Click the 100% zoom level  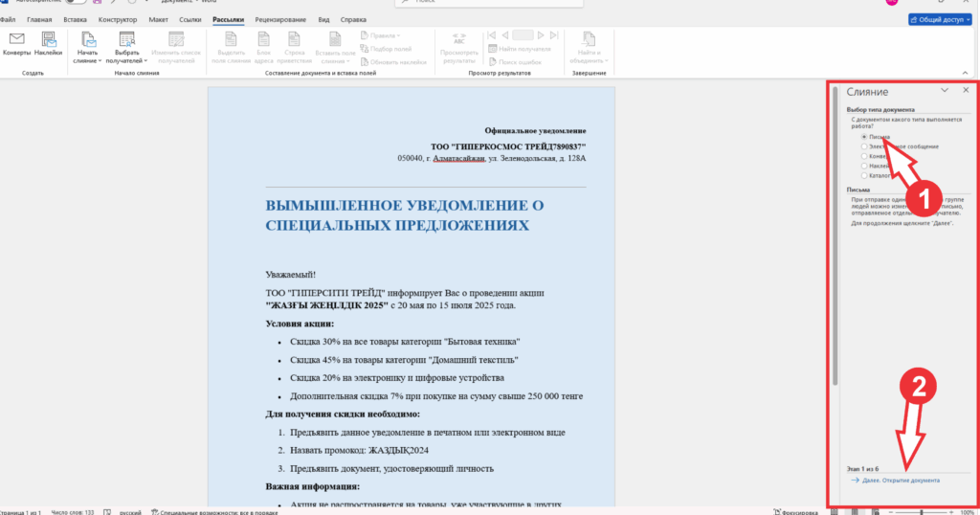coord(967,512)
